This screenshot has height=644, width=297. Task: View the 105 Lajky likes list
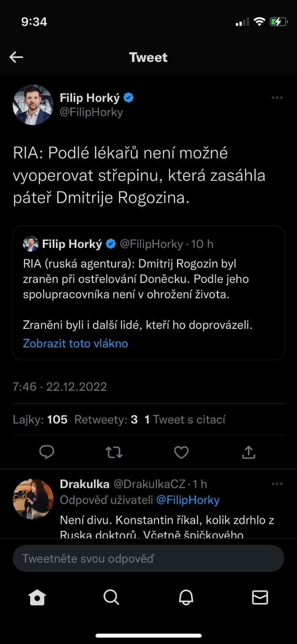(40, 420)
